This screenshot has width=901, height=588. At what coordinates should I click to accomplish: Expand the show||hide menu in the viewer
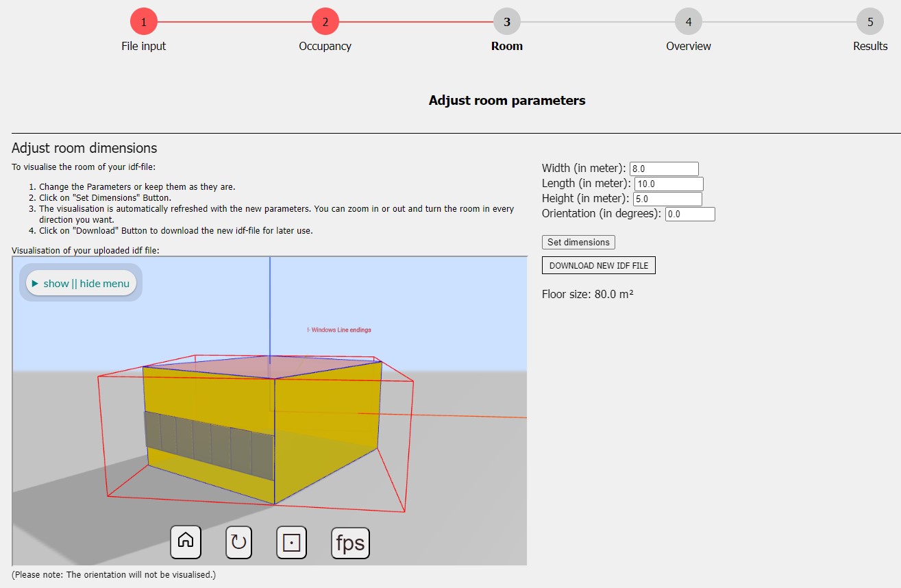(80, 283)
